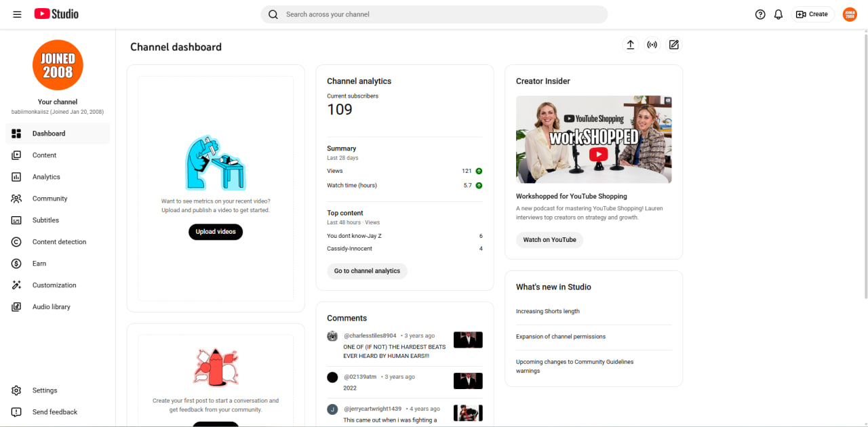Click the @02139atm comment avatar
The width and height of the screenshot is (868, 427).
tap(332, 378)
